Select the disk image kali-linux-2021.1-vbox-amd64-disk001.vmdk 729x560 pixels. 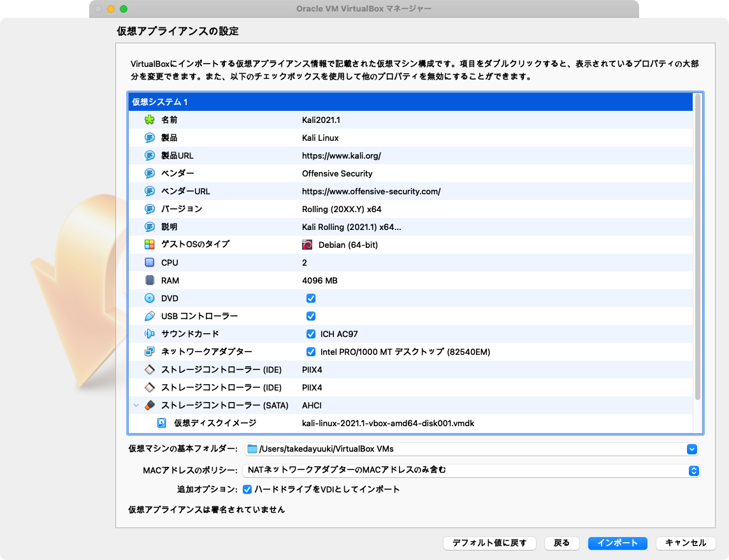click(x=388, y=423)
